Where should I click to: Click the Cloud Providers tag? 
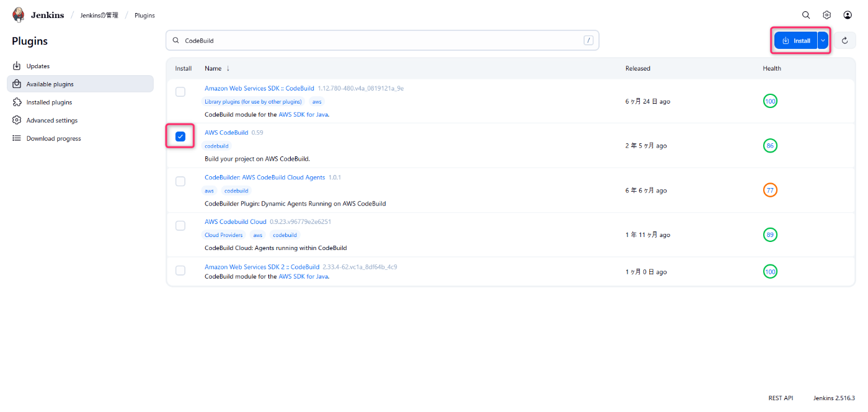pyautogui.click(x=224, y=235)
